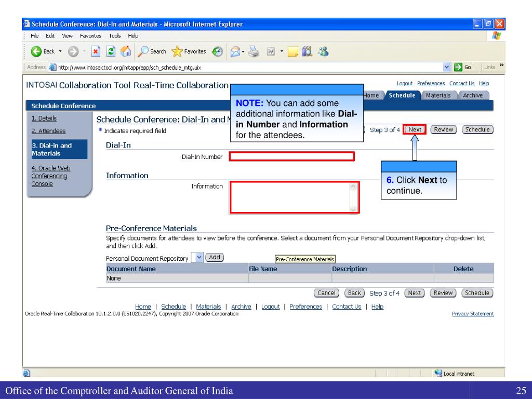Image resolution: width=532 pixels, height=399 pixels.
Task: Click the bottom Review button
Action: click(443, 293)
